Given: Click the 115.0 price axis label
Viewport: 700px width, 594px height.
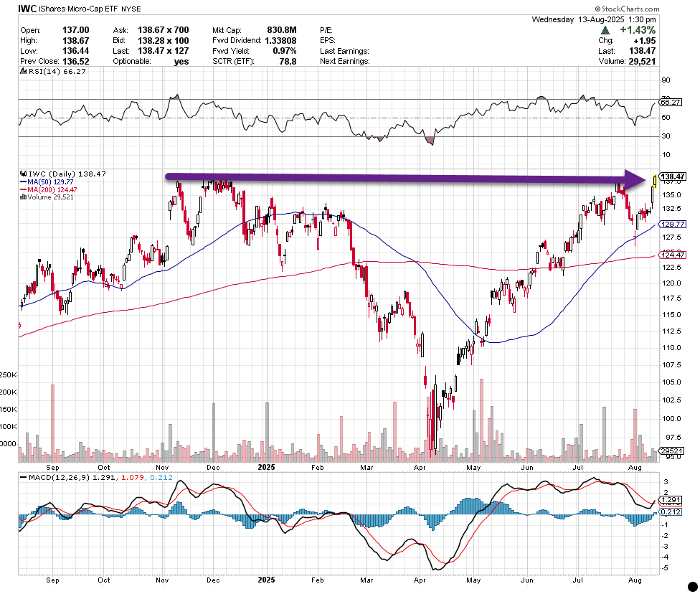Looking at the screenshot, I should tap(671, 314).
